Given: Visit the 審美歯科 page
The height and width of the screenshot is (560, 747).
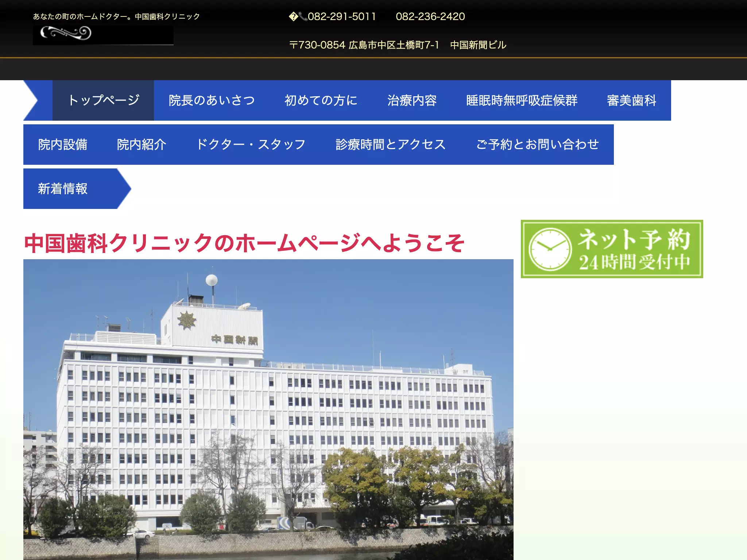Looking at the screenshot, I should click(632, 100).
